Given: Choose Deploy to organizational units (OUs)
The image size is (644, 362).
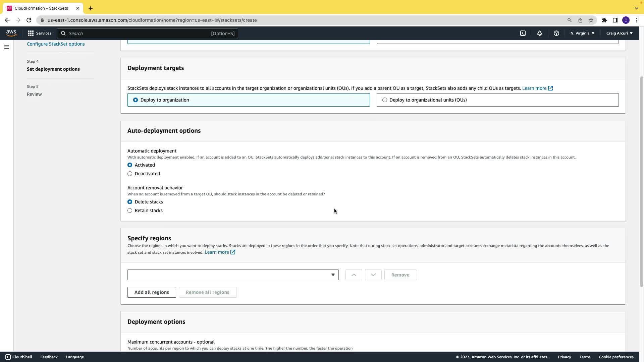Looking at the screenshot, I should coord(385,100).
